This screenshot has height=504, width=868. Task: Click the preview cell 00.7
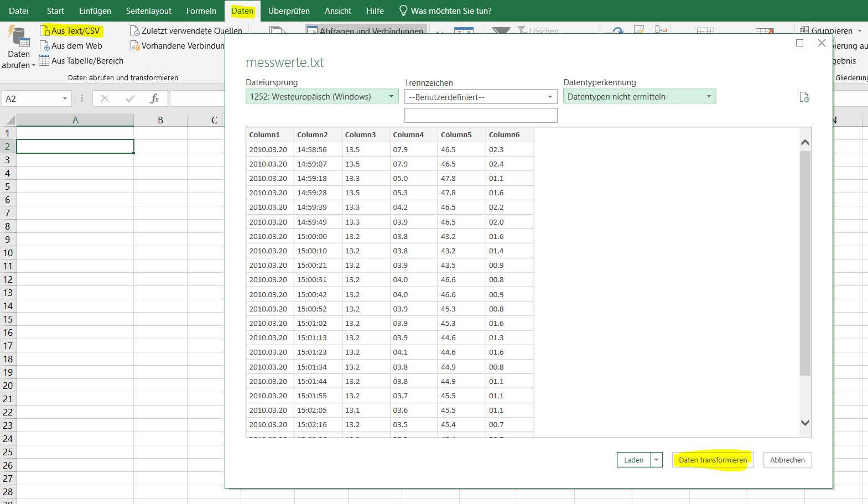pos(510,424)
